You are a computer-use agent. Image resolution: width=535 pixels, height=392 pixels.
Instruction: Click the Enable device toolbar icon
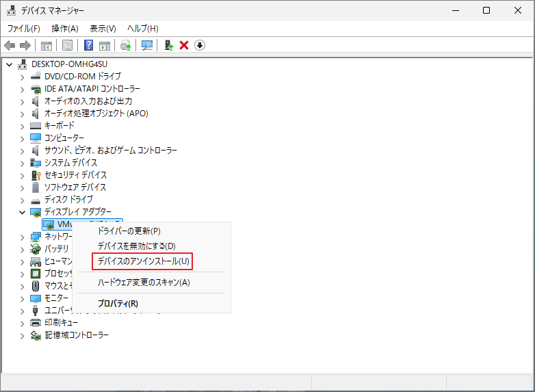click(168, 45)
